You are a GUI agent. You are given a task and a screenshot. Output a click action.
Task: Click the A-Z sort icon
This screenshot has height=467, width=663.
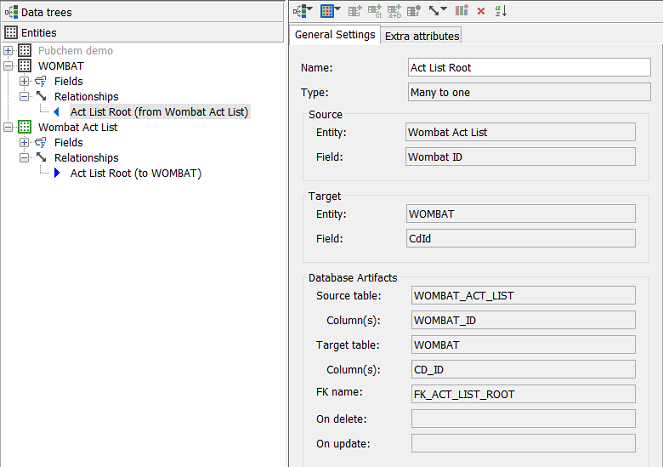[501, 11]
